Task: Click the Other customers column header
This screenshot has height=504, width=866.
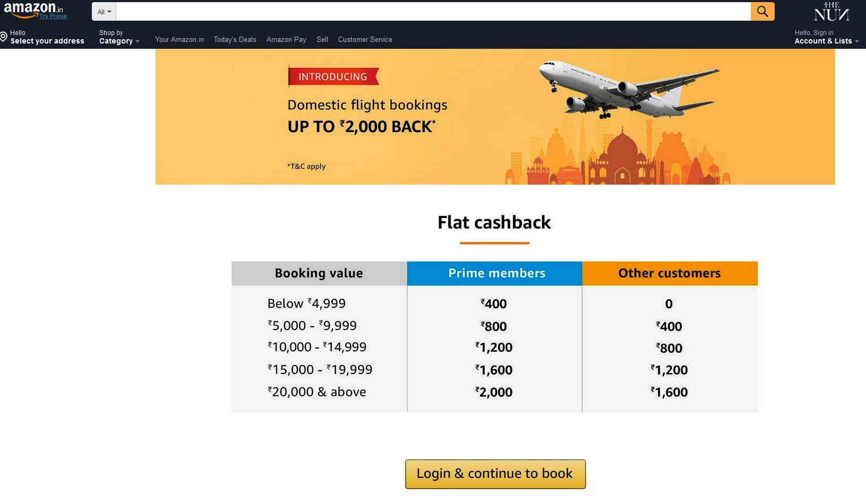Action: coord(670,273)
